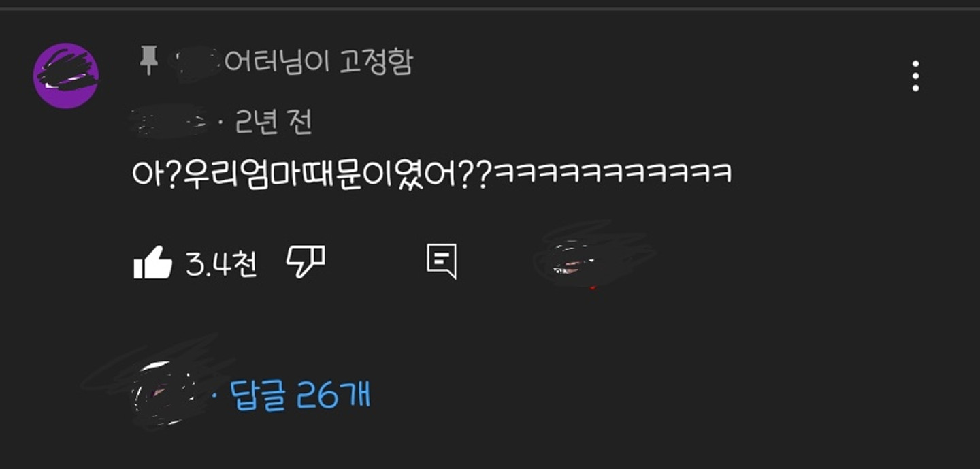Show more actions using vertical dots
Image resolution: width=980 pixels, height=469 pixels.
pos(915,76)
